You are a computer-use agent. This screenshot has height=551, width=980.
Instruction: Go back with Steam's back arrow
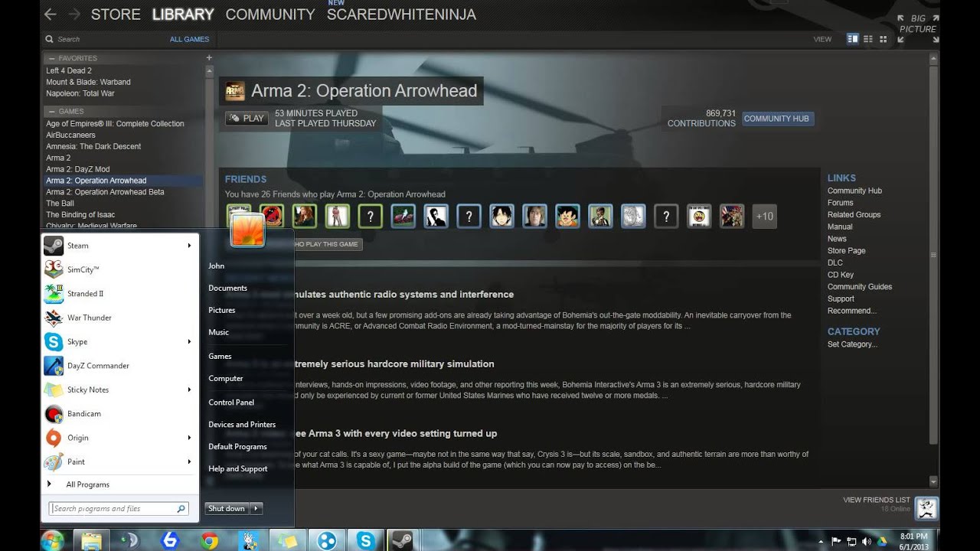click(x=50, y=14)
